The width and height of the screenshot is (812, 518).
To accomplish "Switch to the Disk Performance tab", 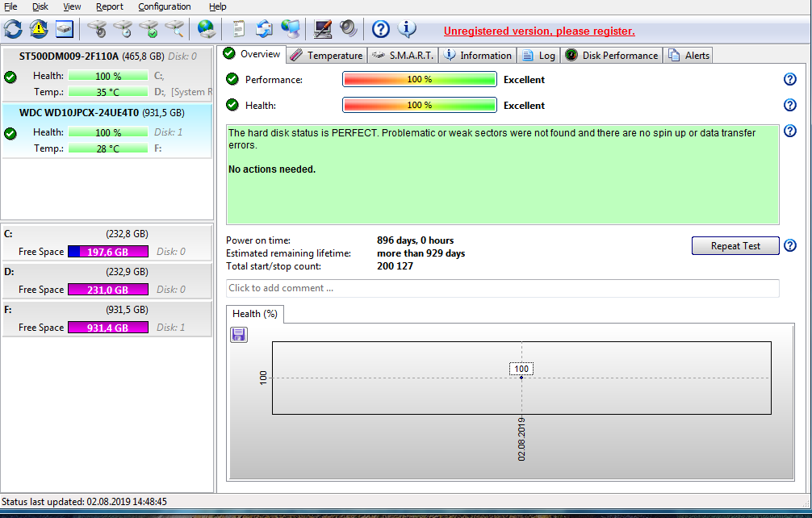I will pos(612,56).
